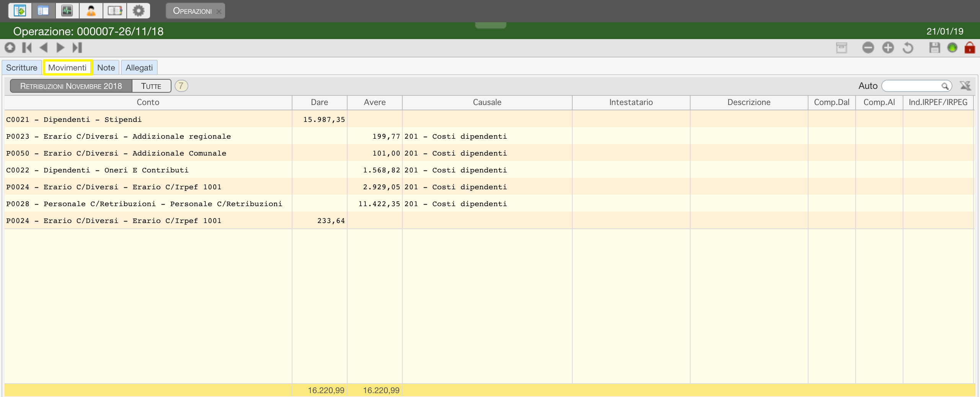Viewport: 980px width, 397px height.
Task: Jump to the first record
Action: pos(27,48)
